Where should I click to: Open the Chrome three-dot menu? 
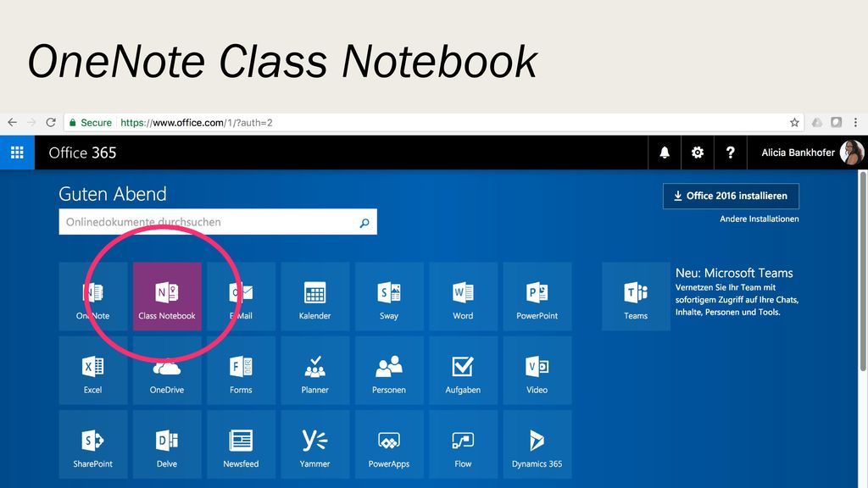point(855,122)
